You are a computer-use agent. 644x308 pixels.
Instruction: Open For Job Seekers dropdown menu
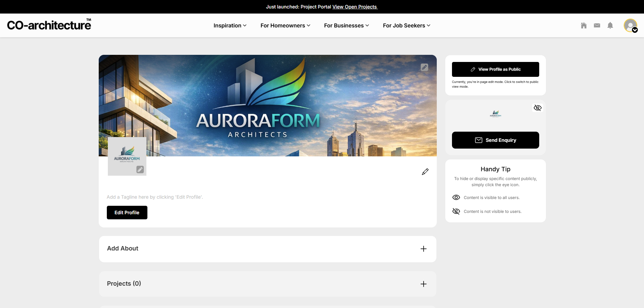point(407,25)
